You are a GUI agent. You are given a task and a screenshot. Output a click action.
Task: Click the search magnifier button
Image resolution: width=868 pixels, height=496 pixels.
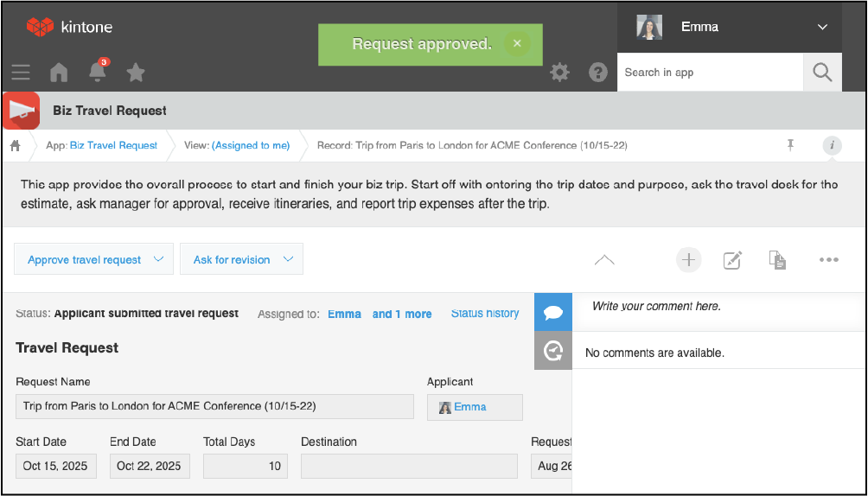pyautogui.click(x=822, y=73)
